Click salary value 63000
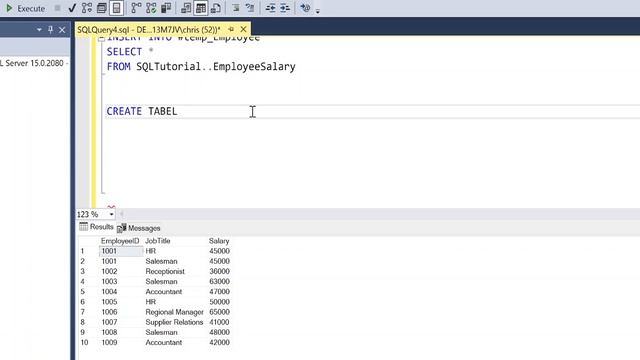 point(219,282)
